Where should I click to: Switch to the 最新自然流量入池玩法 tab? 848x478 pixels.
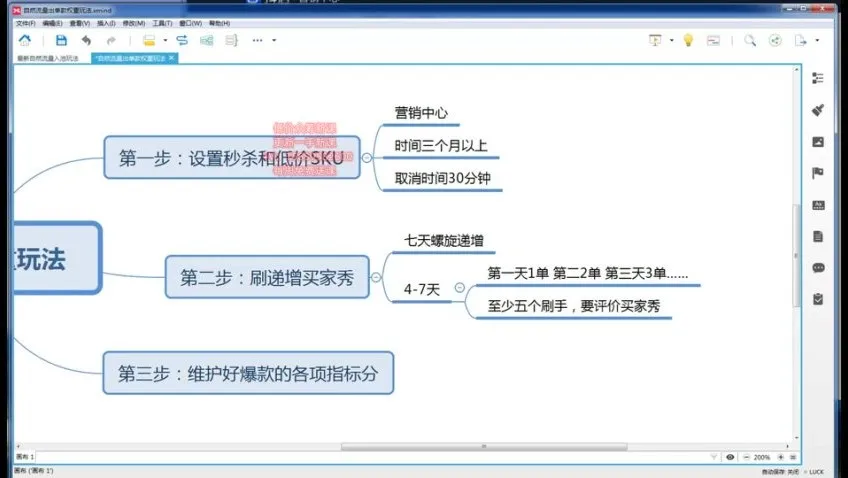48,58
